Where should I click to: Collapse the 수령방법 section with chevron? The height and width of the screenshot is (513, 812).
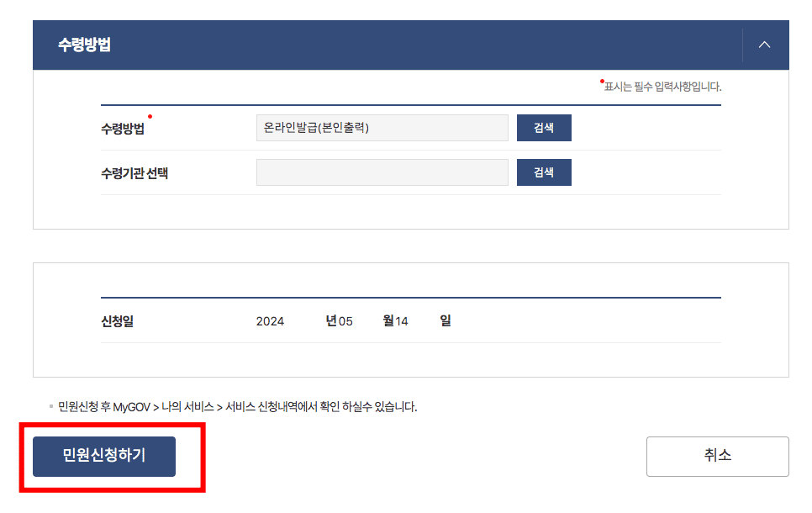point(764,45)
